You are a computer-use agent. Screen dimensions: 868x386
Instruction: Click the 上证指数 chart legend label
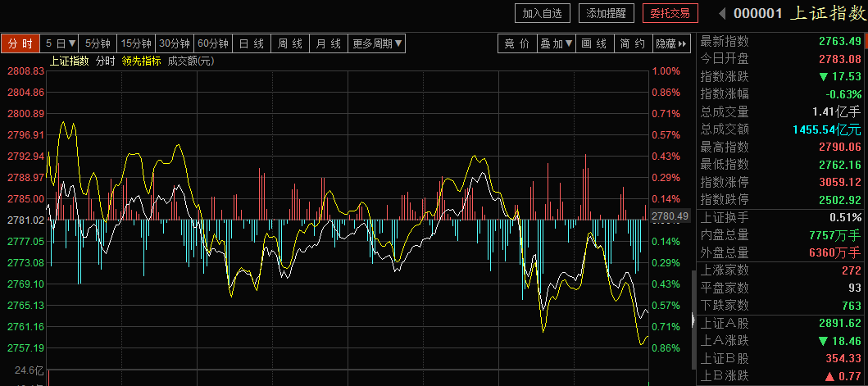[69, 61]
